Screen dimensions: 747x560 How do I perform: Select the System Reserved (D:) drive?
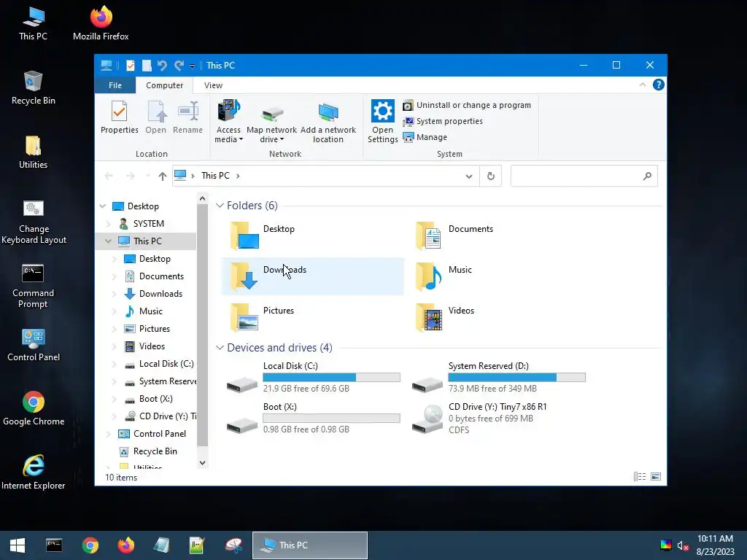click(498, 378)
